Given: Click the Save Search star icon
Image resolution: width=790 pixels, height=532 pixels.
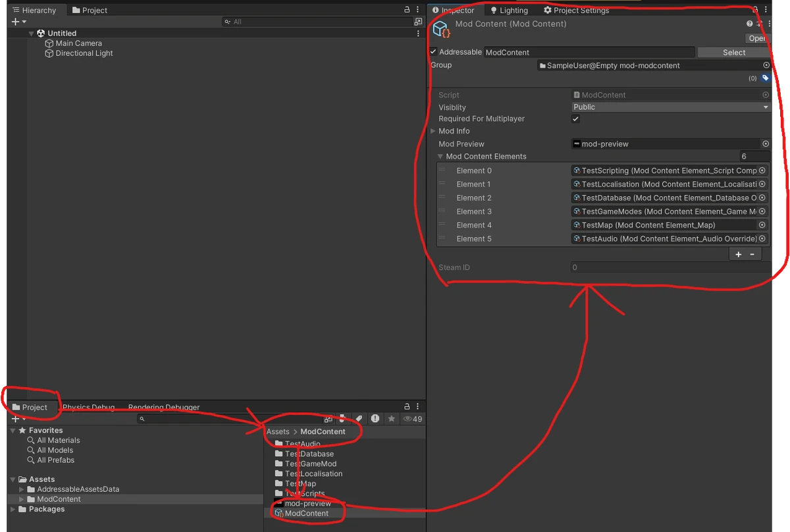Looking at the screenshot, I should 392,419.
